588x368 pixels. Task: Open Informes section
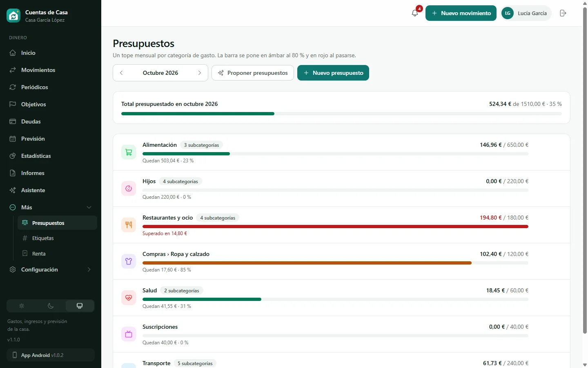(51, 173)
